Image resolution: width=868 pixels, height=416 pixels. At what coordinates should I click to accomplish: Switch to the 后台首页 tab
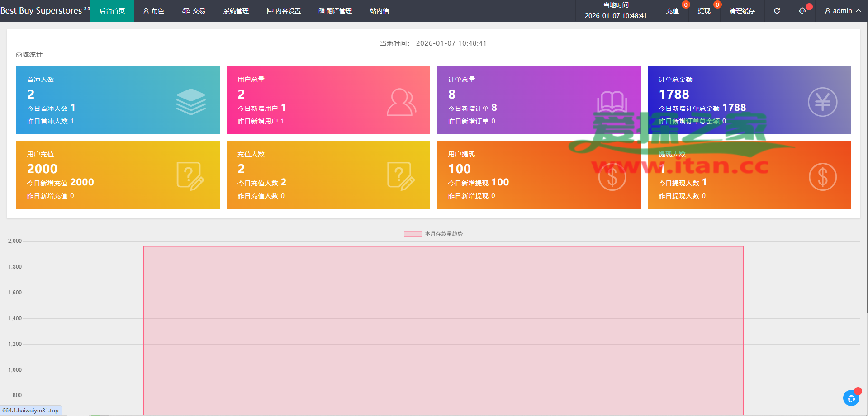(112, 11)
